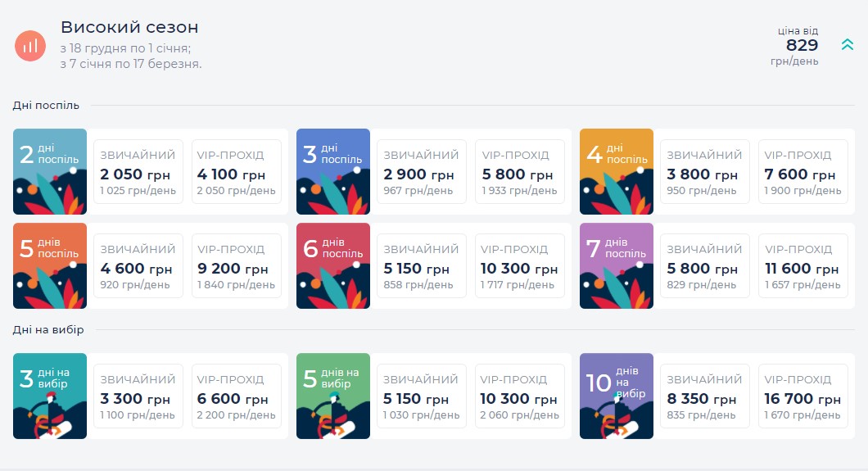
Task: Choose Звичайний 2 900 грн three-day pass
Action: click(x=422, y=172)
